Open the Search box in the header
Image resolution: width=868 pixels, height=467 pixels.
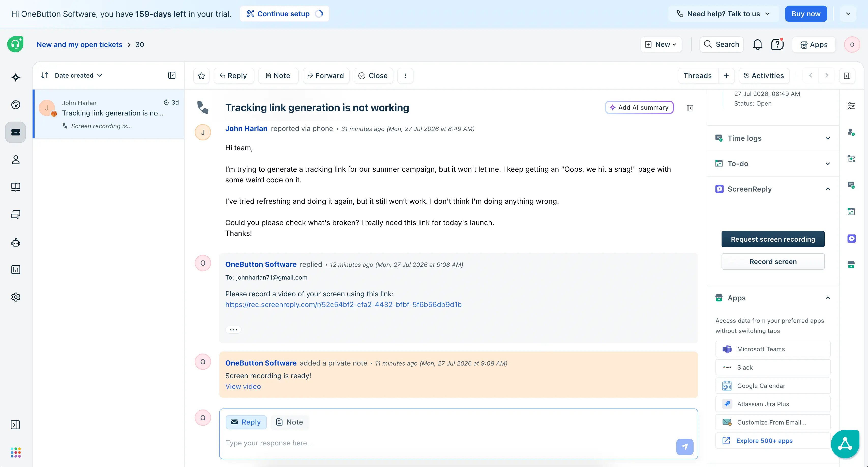tap(721, 44)
